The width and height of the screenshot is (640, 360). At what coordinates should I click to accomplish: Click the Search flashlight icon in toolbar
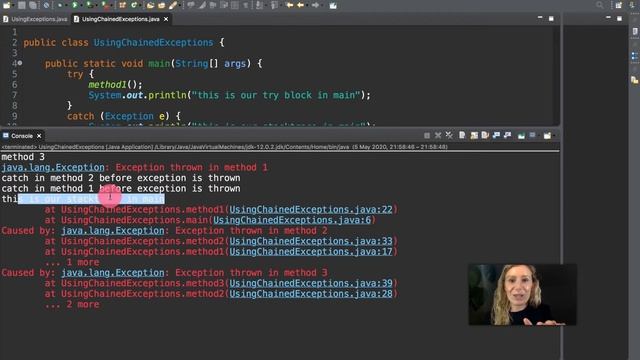pyautogui.click(x=173, y=5)
